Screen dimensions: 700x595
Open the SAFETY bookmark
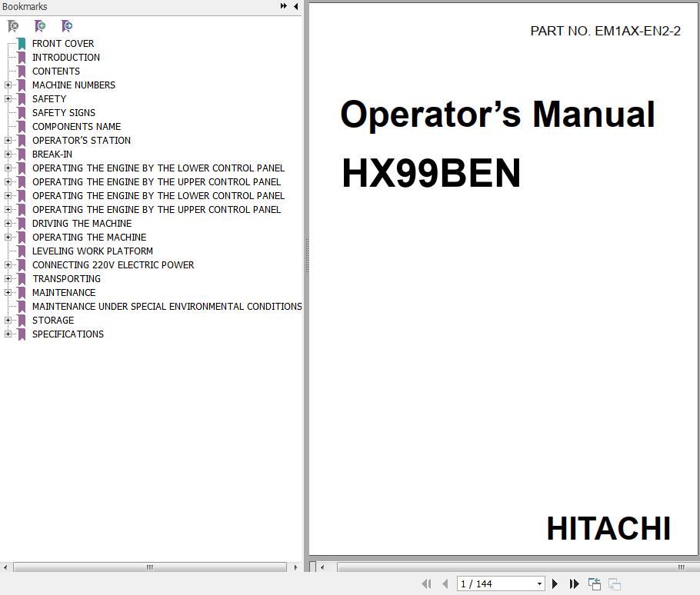pyautogui.click(x=49, y=99)
